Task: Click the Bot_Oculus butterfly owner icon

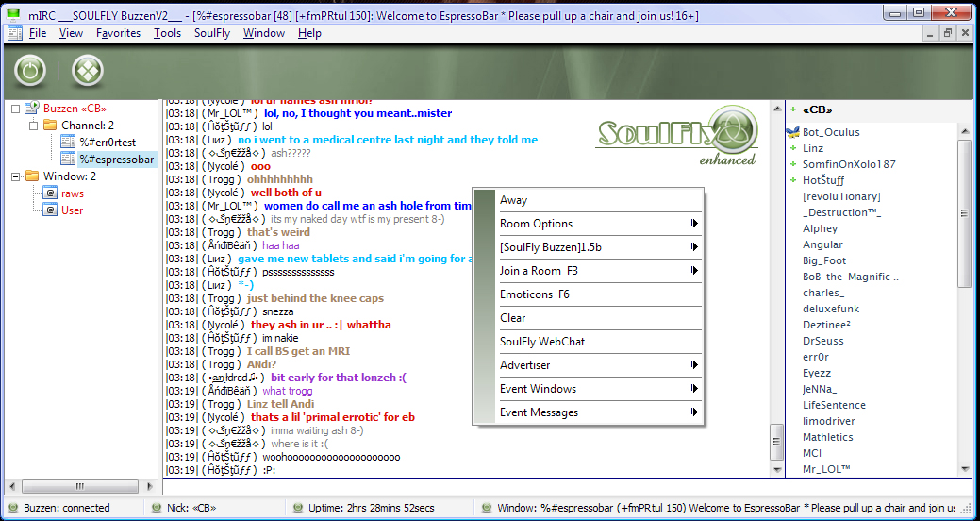Action: point(793,132)
